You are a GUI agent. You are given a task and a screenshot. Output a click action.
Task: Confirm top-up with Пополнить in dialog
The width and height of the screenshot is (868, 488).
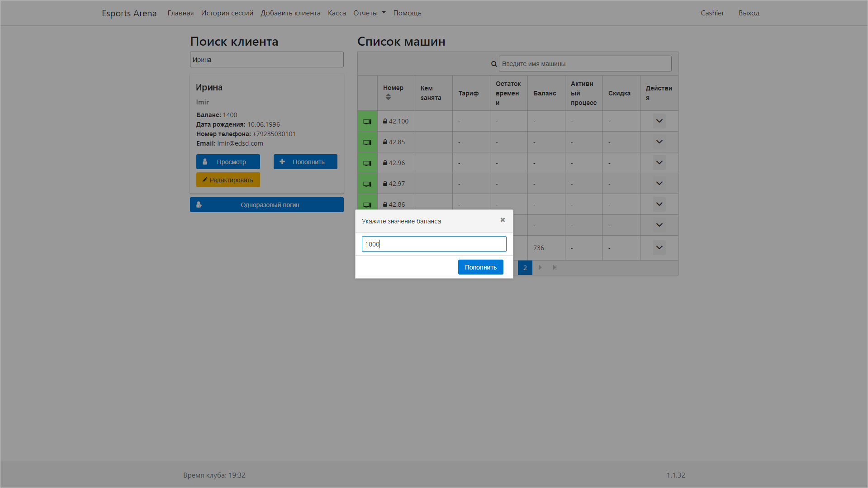(x=480, y=267)
